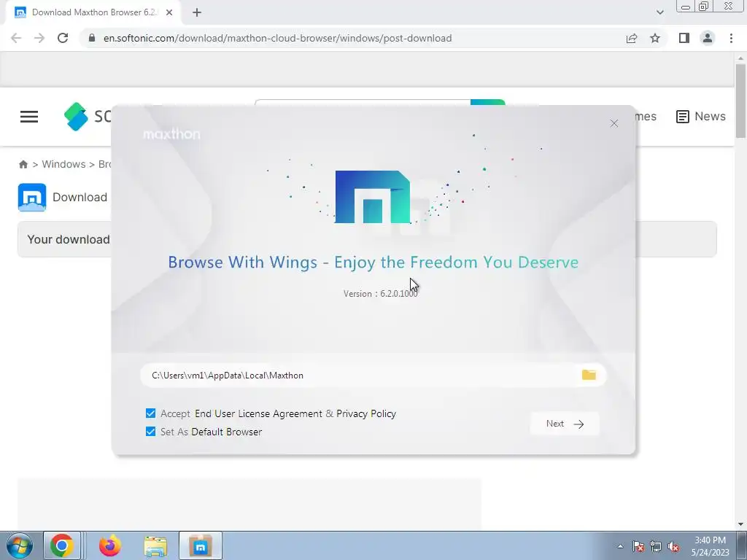Viewport: 747px width, 560px height.
Task: Select Download Maxthon Browser tab
Action: (x=93, y=12)
